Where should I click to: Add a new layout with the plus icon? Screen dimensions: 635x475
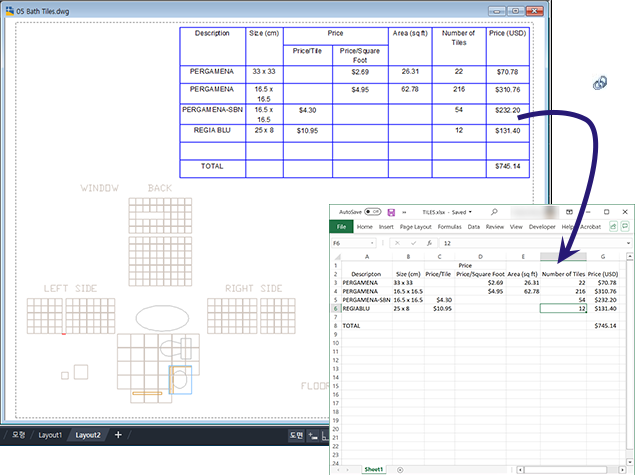118,435
